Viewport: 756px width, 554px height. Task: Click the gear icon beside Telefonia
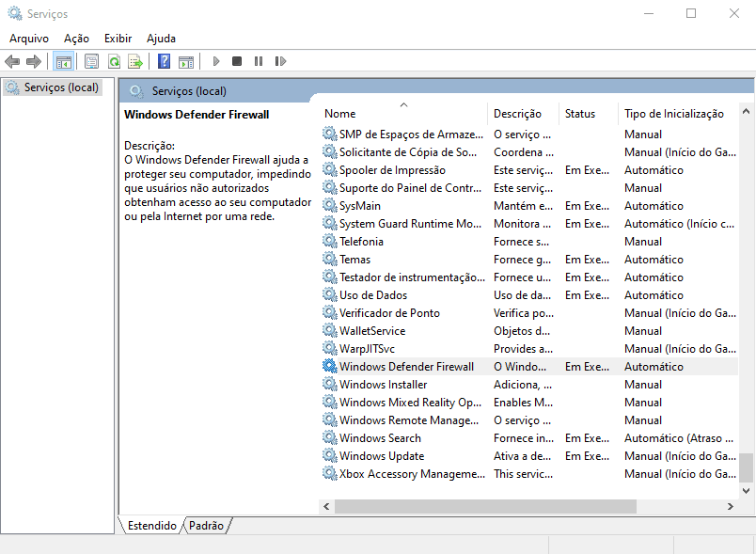(x=330, y=241)
